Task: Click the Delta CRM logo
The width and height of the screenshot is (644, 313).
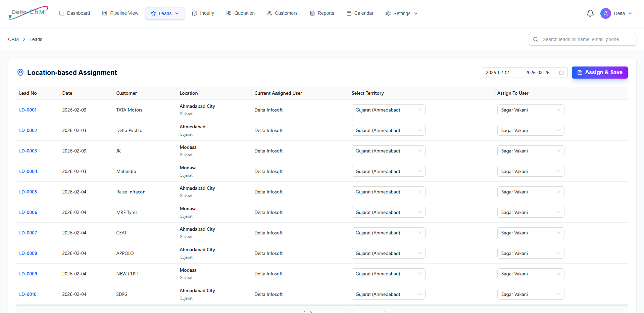Action: click(x=28, y=13)
